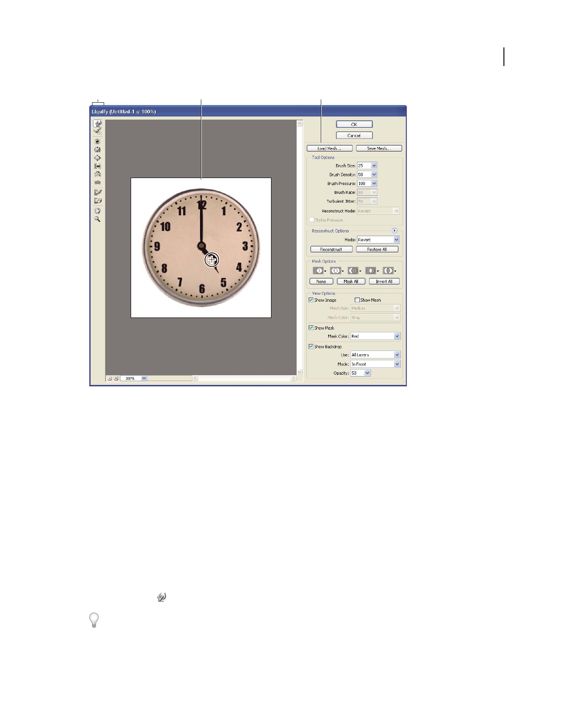Open Replace Selection mask option
The height and width of the screenshot is (728, 569).
point(319,271)
